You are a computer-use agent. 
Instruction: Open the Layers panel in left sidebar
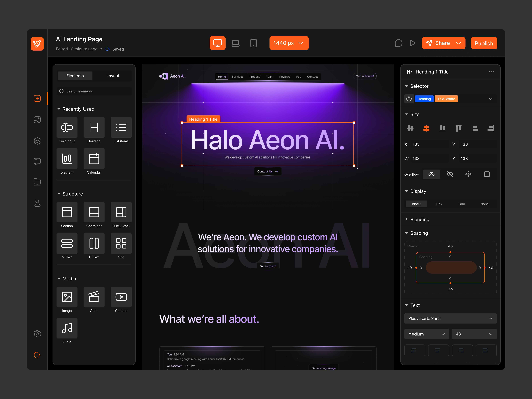point(37,141)
